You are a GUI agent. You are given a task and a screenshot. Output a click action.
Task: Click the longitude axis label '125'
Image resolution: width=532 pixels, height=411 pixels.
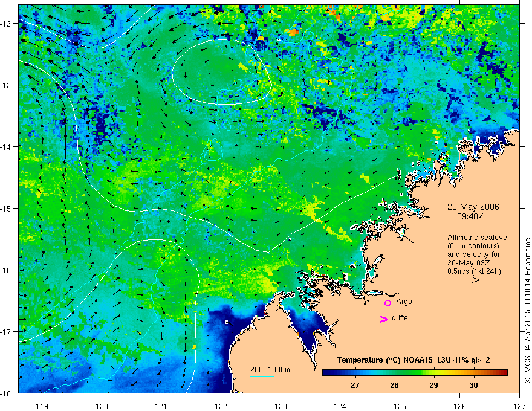[x=400, y=406]
